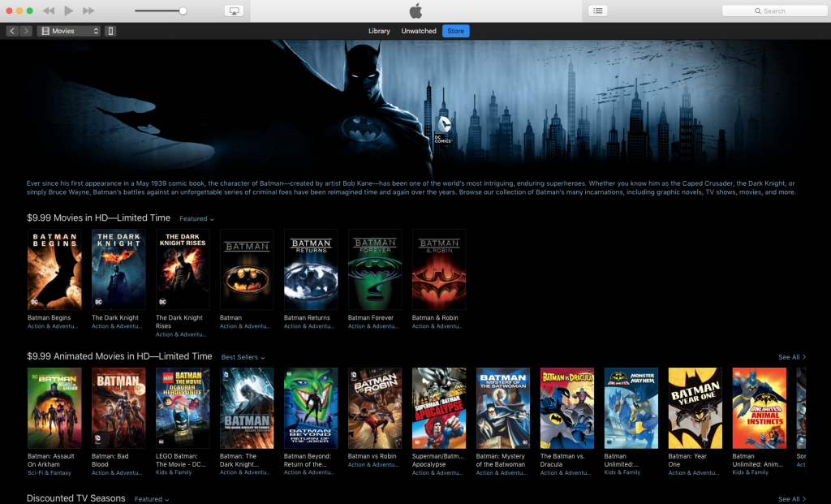Click the iPhone device icon
Screen dimensions: 831x504
[x=110, y=31]
